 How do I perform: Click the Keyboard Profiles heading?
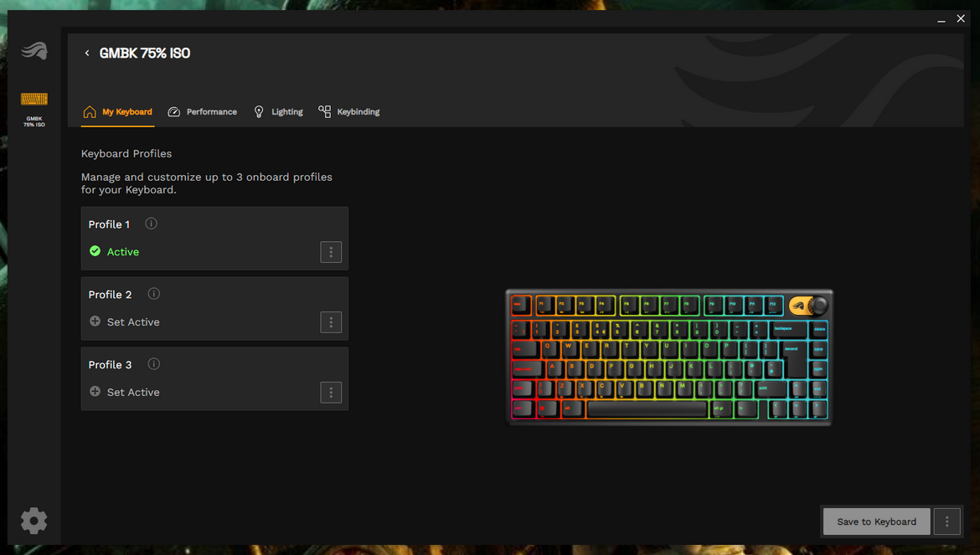coord(126,153)
